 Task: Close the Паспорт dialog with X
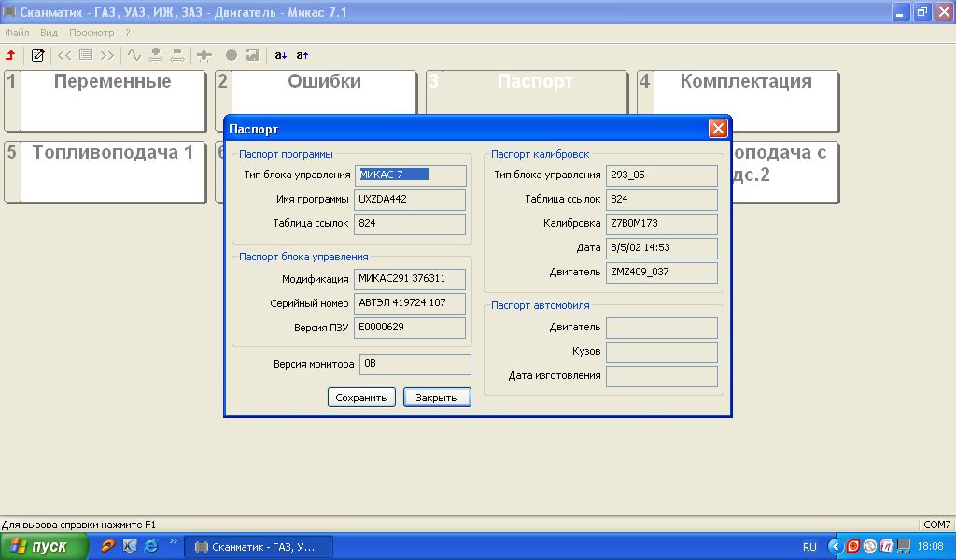[717, 129]
